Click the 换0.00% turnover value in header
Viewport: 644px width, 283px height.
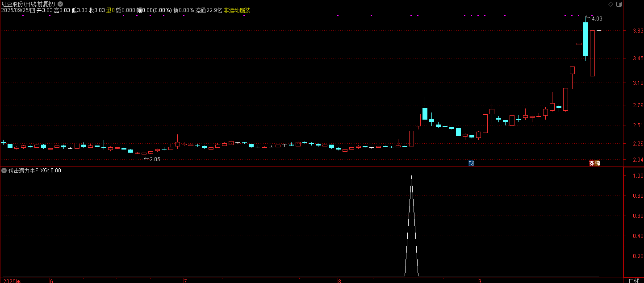pyautogui.click(x=184, y=10)
